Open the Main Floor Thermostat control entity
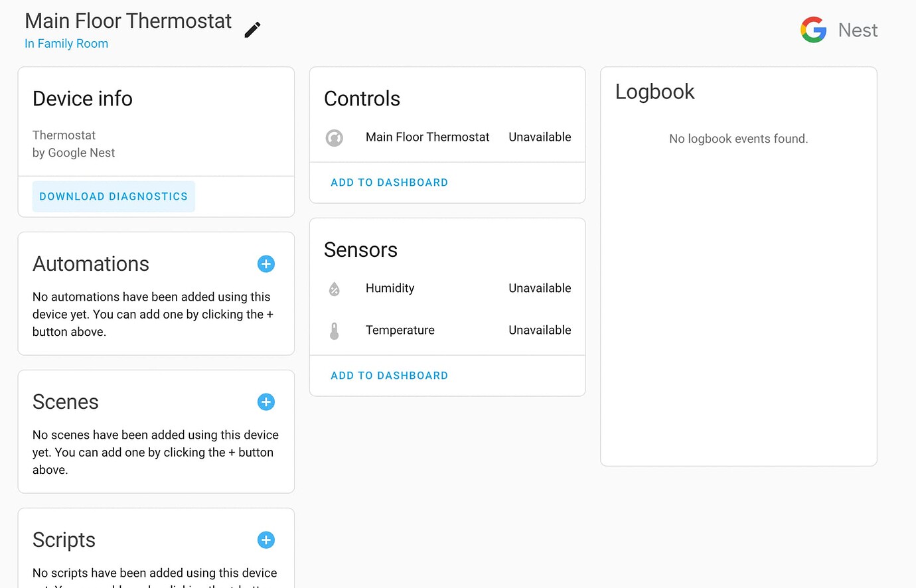 coord(427,137)
